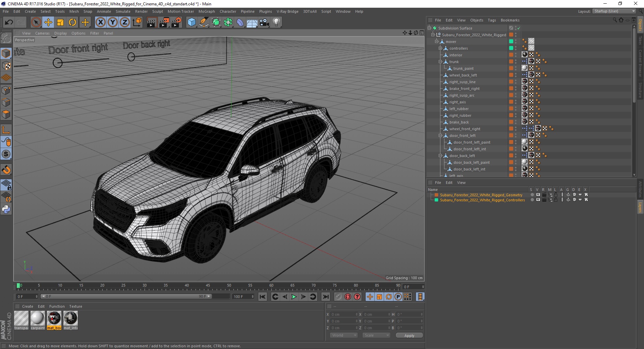Open the MoGraph menu
Viewport: 644px width, 349px height.
point(207,11)
